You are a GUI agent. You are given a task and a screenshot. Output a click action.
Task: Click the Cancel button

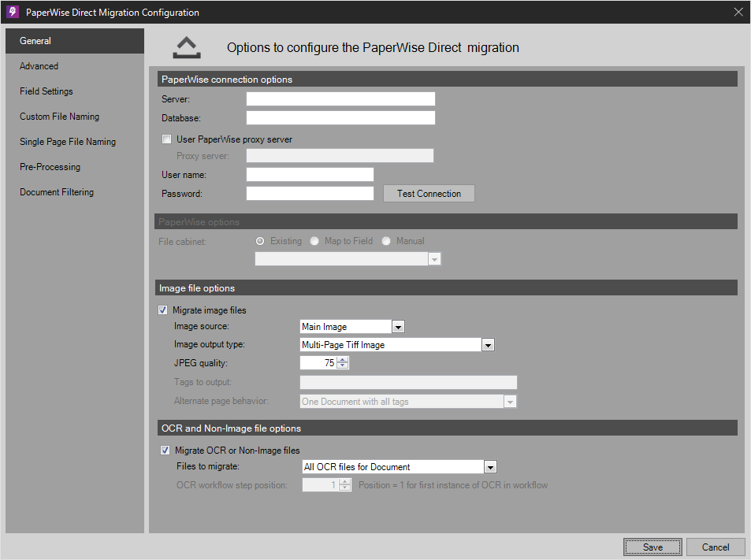pyautogui.click(x=716, y=547)
